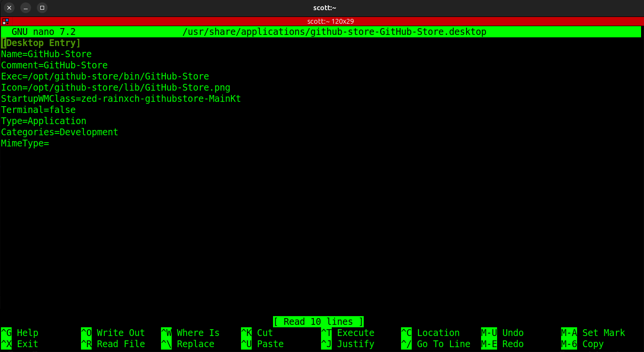Image resolution: width=644 pixels, height=352 pixels.
Task: Click the ^T Execute shortcut
Action: pyautogui.click(x=348, y=333)
